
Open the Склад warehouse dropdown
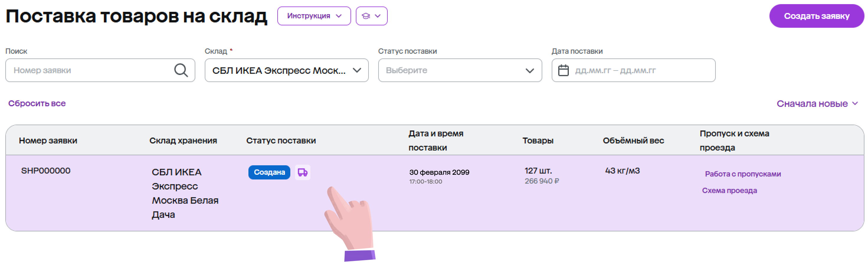pyautogui.click(x=286, y=70)
